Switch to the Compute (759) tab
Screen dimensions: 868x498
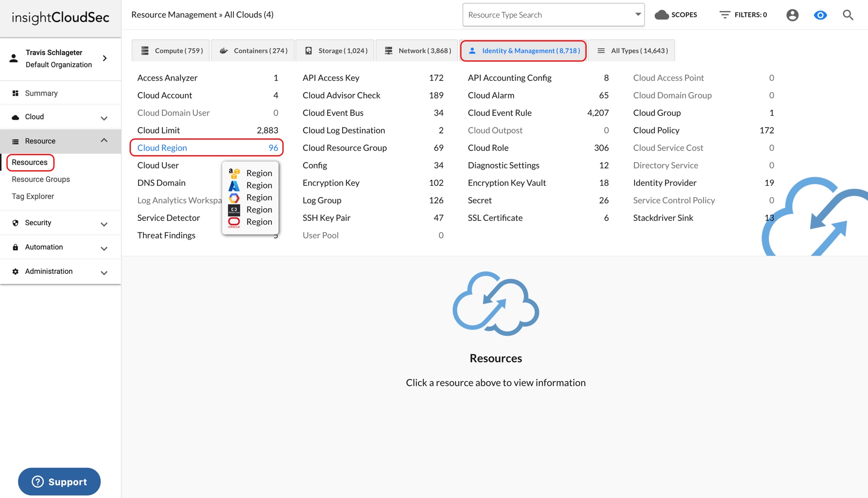point(171,51)
